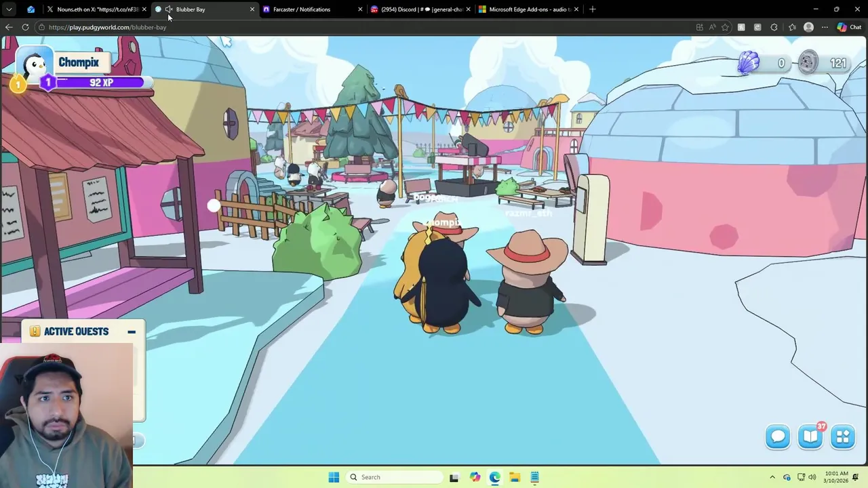
Task: Go back to previous page
Action: (x=9, y=27)
